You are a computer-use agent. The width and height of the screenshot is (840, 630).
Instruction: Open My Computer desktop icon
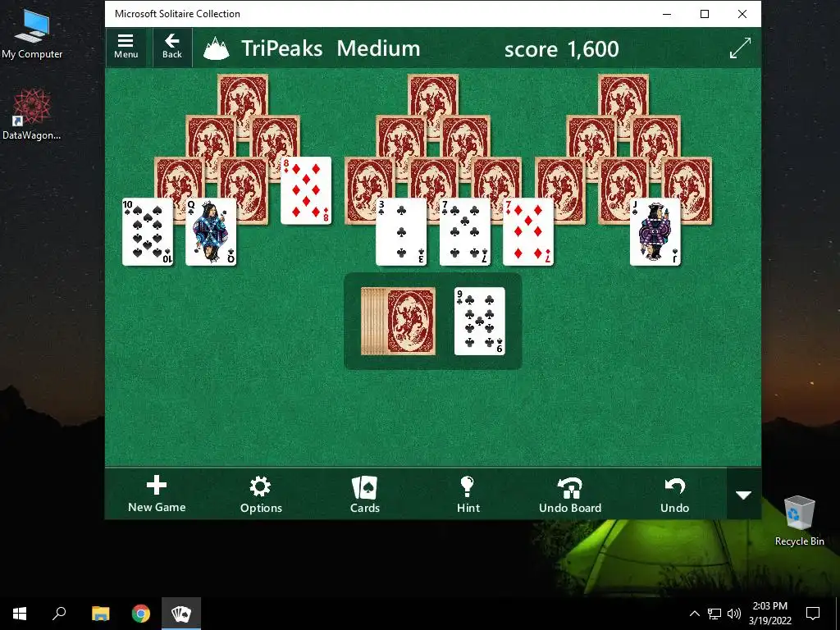tap(32, 34)
